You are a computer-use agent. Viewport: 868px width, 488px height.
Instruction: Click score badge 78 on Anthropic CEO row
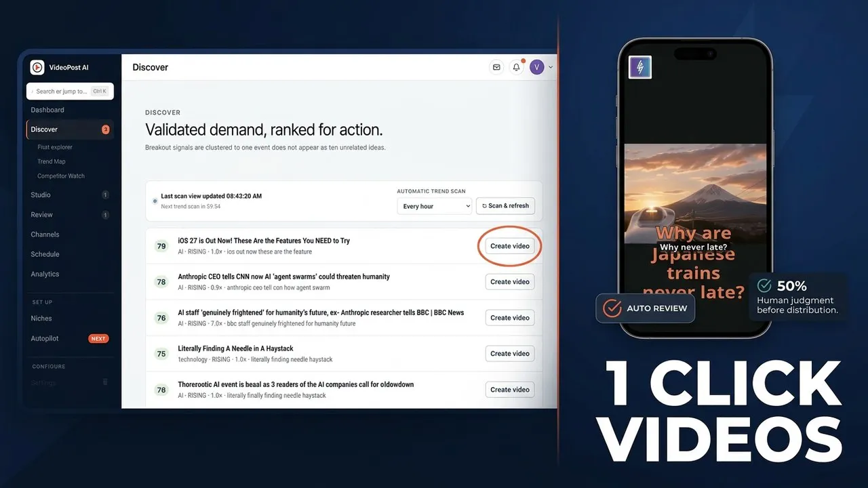click(161, 282)
